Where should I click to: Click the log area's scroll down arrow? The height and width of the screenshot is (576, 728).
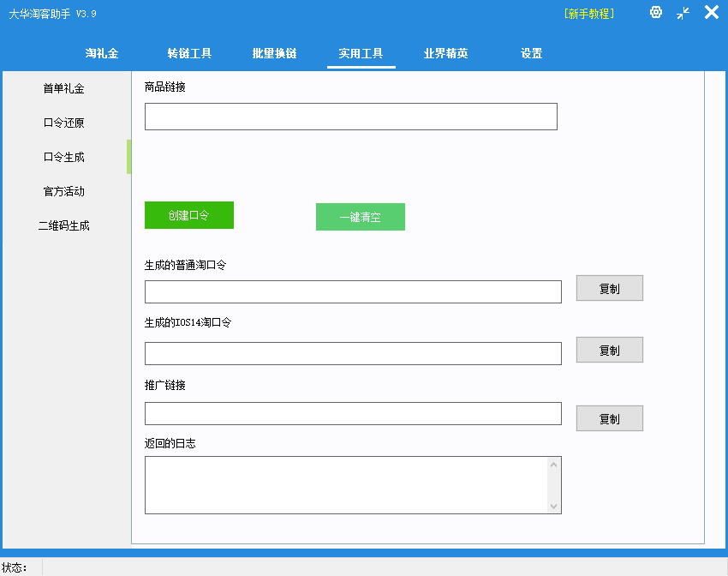point(553,507)
